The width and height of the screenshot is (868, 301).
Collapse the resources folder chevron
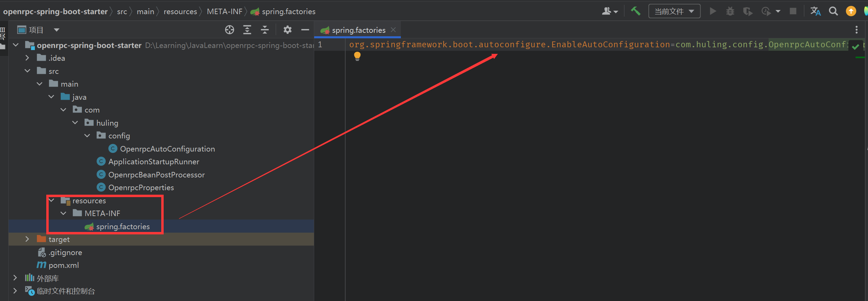tap(51, 200)
